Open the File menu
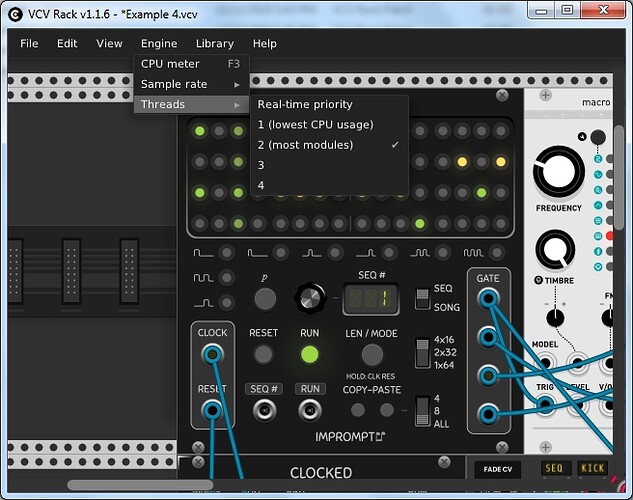 point(29,44)
